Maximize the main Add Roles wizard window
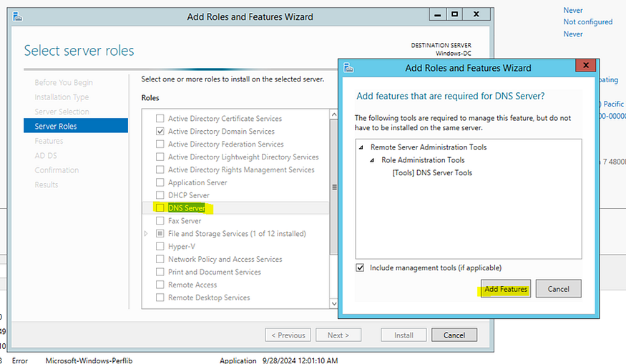626x364 pixels. pos(454,14)
